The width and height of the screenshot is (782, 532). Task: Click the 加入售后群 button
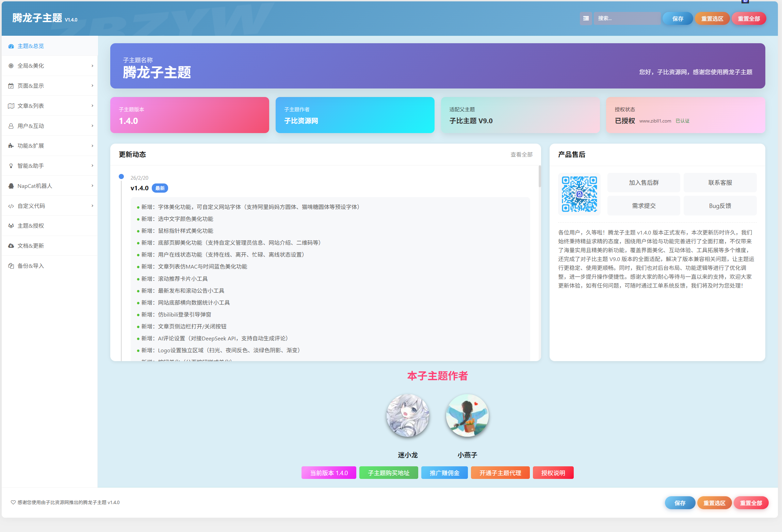(x=643, y=183)
